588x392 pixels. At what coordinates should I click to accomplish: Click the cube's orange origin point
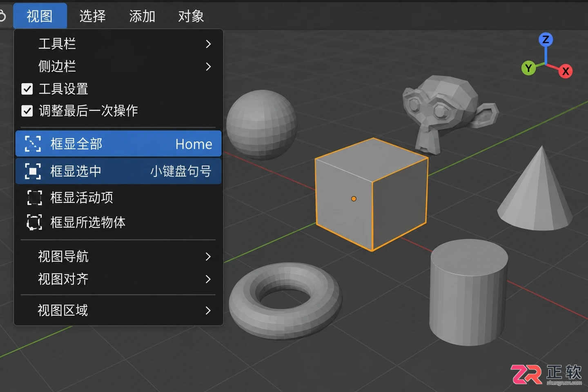(x=354, y=199)
